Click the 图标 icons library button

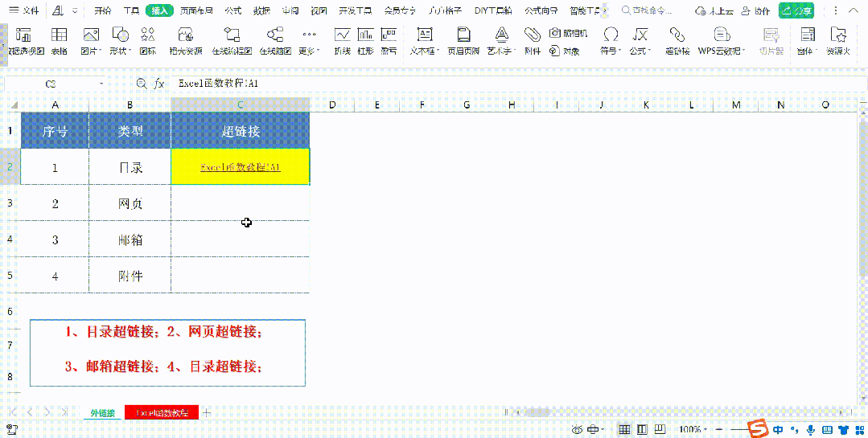point(148,41)
